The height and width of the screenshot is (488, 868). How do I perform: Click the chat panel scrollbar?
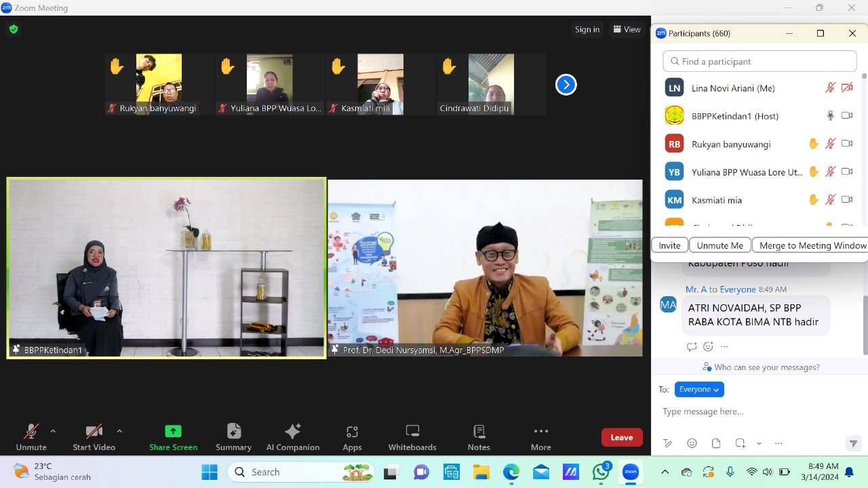click(864, 324)
